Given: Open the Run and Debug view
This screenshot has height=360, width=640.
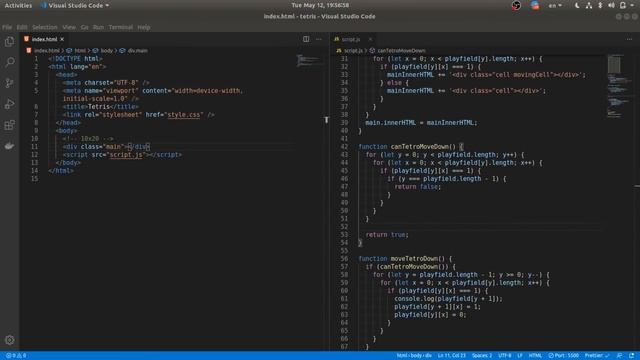Looking at the screenshot, I should [9, 104].
